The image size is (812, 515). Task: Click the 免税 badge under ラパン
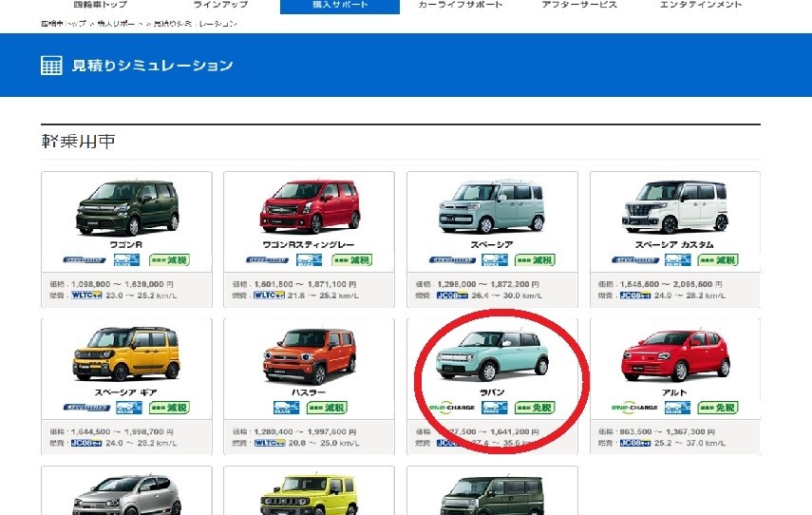tap(535, 408)
